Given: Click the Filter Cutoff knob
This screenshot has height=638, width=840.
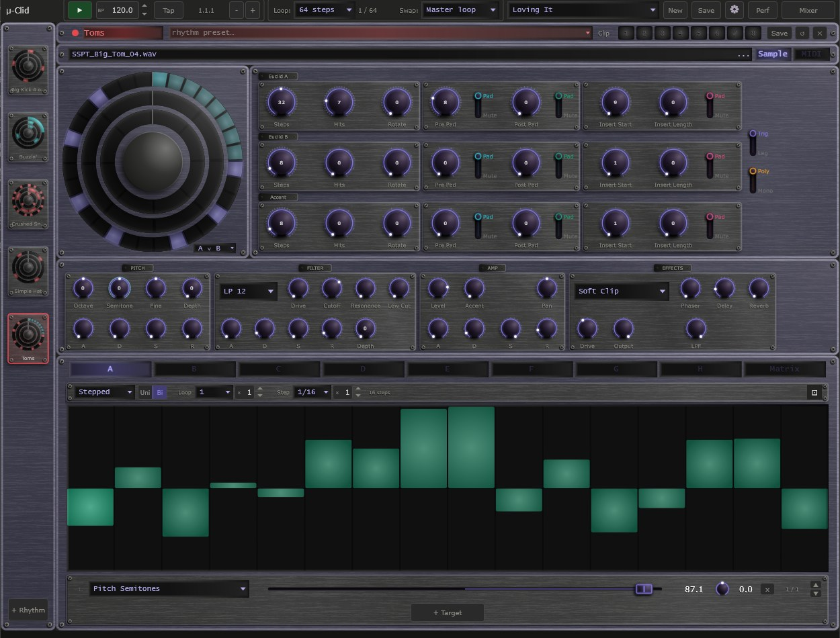Looking at the screenshot, I should point(332,289).
